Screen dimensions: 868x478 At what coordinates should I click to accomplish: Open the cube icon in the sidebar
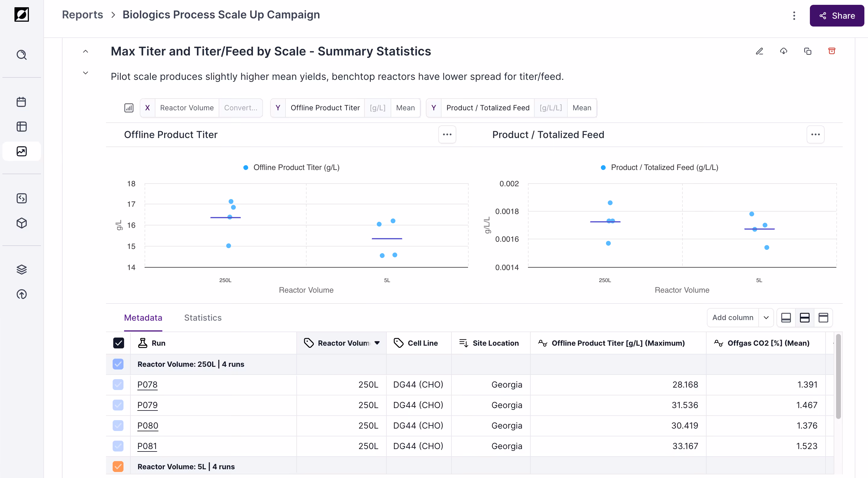point(22,223)
